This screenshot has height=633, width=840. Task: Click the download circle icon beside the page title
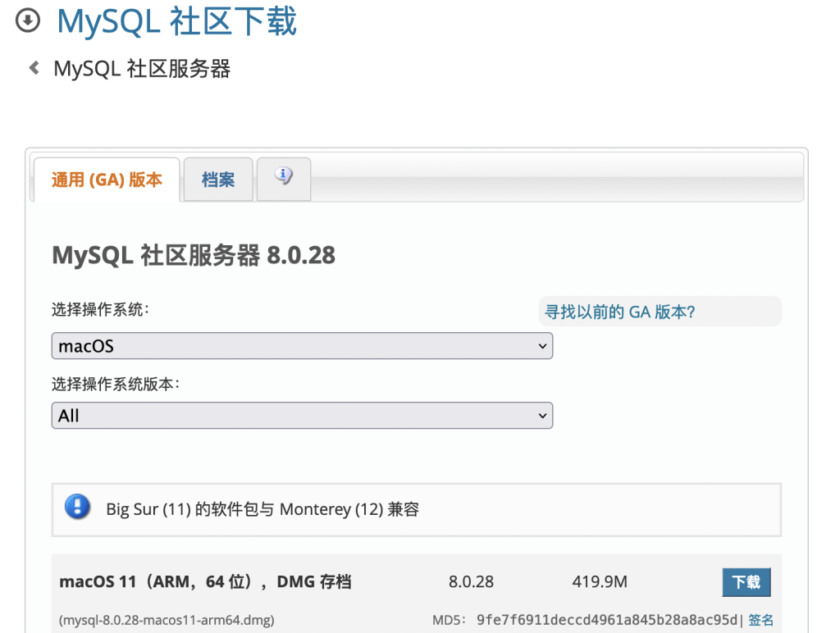point(27,20)
